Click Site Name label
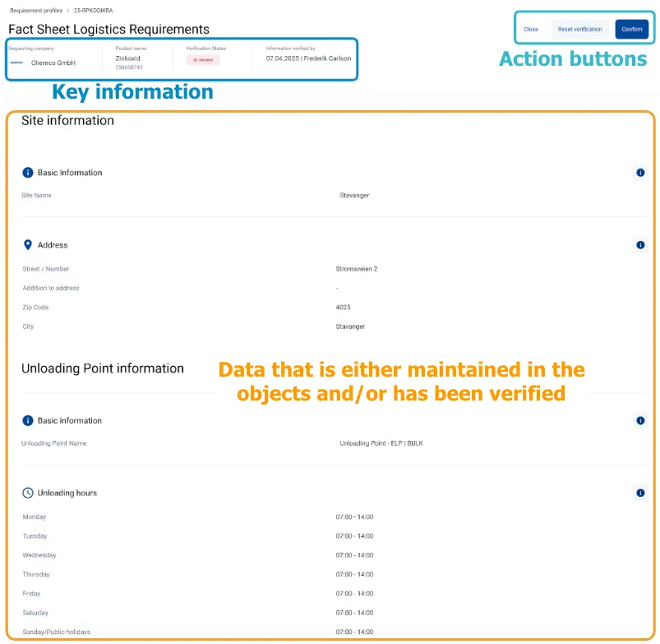 (36, 196)
